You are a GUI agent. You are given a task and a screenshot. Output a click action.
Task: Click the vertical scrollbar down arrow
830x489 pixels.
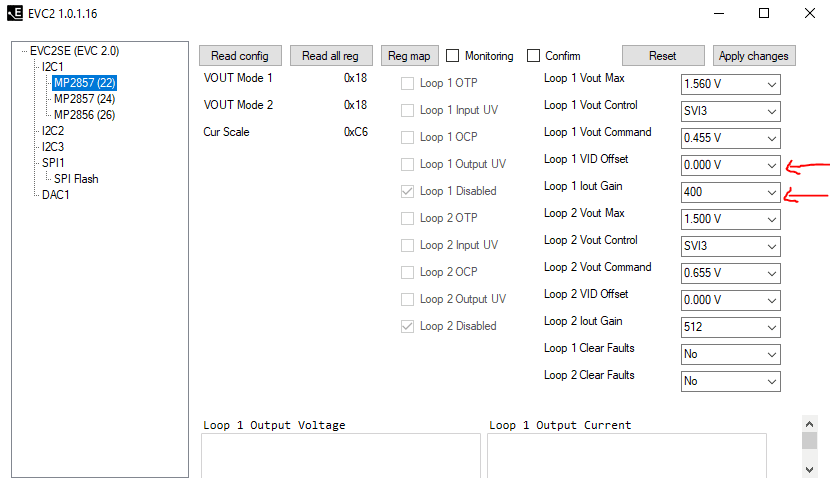(809, 468)
